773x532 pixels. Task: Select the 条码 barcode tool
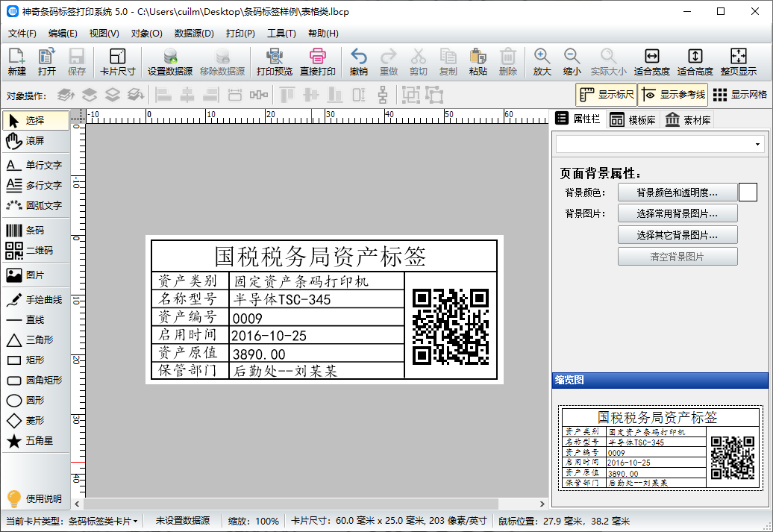click(36, 231)
